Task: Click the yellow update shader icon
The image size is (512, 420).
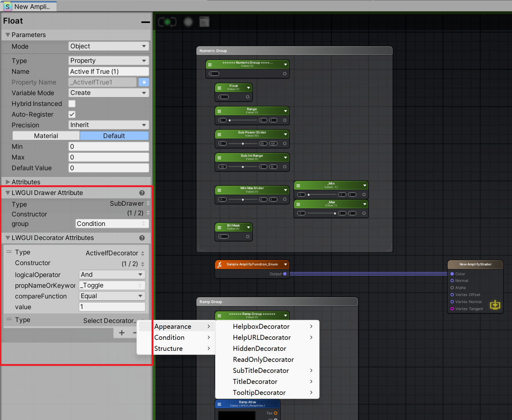Action: tap(495, 305)
